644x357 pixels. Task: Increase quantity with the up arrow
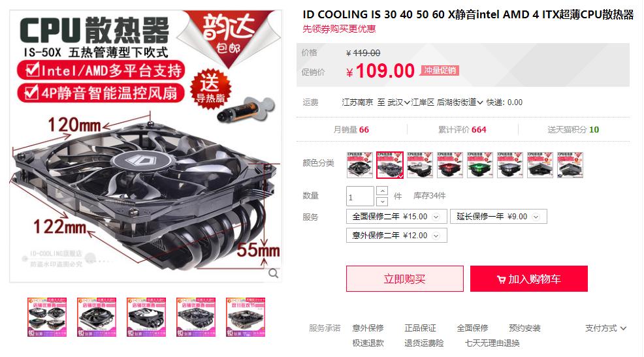coord(382,191)
